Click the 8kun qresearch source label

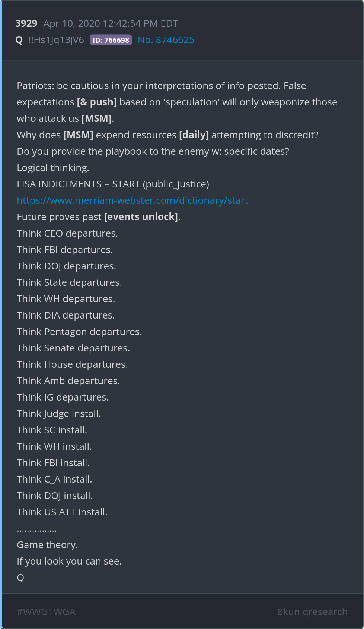(x=312, y=612)
